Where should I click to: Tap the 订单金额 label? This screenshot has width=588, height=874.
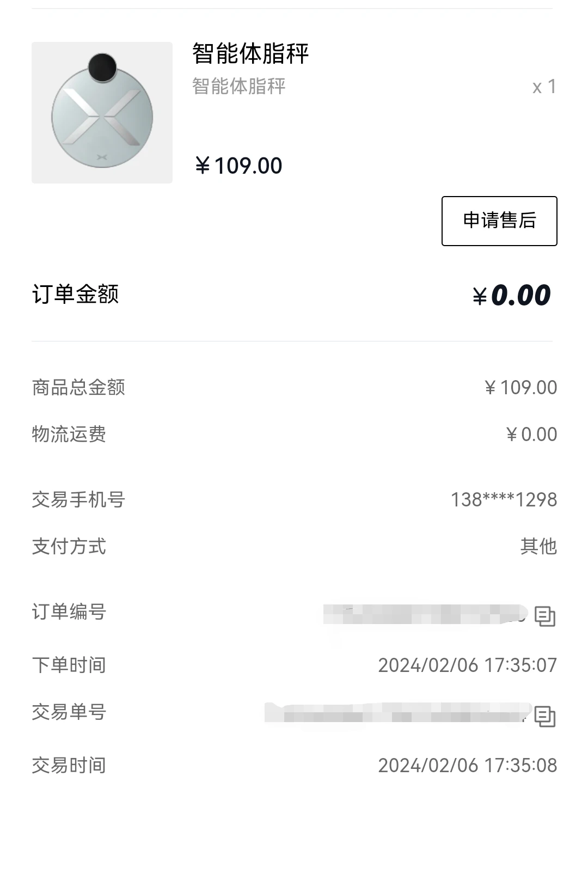click(75, 294)
